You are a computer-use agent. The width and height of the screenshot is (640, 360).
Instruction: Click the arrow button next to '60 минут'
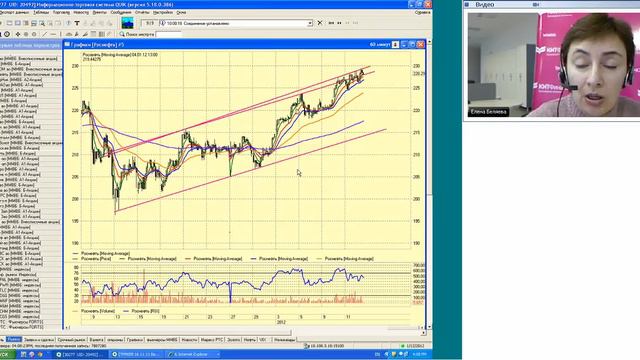pos(395,44)
